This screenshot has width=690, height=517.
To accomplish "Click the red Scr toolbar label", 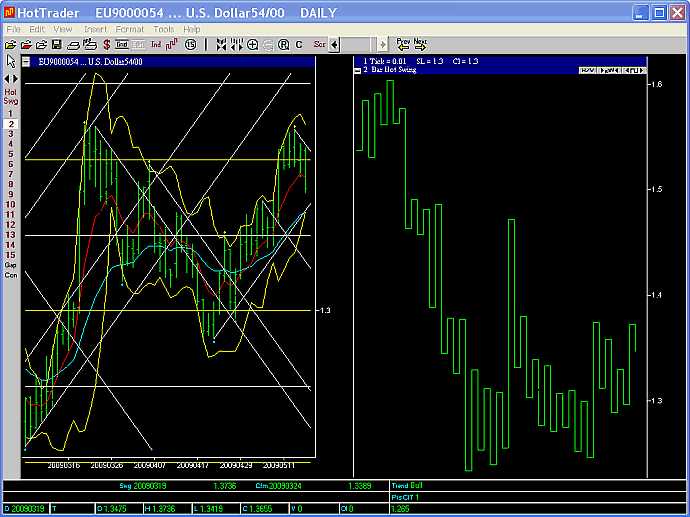I will [319, 44].
